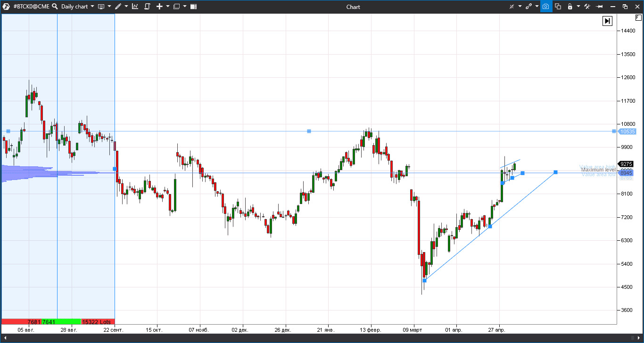Take a chart screenshot with camera icon

point(546,7)
